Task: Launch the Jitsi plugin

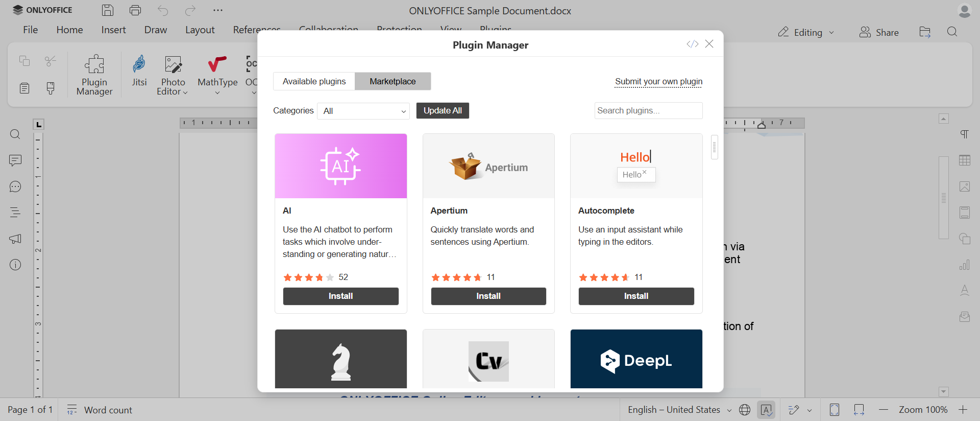Action: pyautogui.click(x=139, y=71)
